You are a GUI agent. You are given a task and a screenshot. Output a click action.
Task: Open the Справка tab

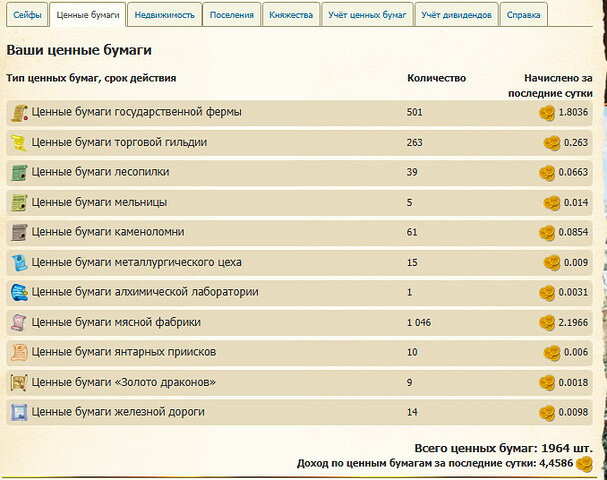tap(526, 15)
